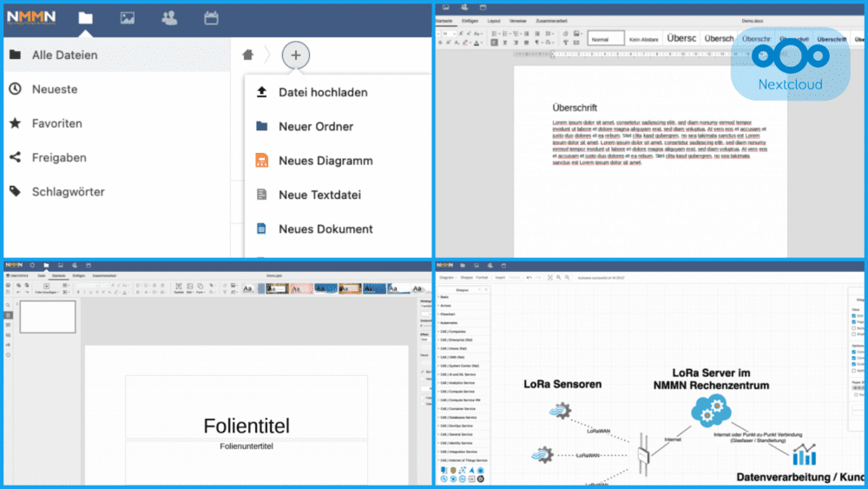Apply Kein Abstand style in document editor
868x489 pixels.
644,39
